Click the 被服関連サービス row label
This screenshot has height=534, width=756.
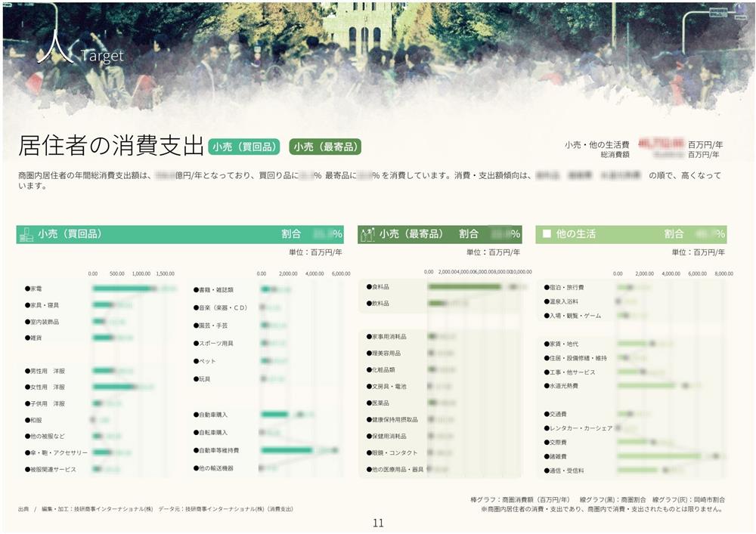click(x=51, y=469)
